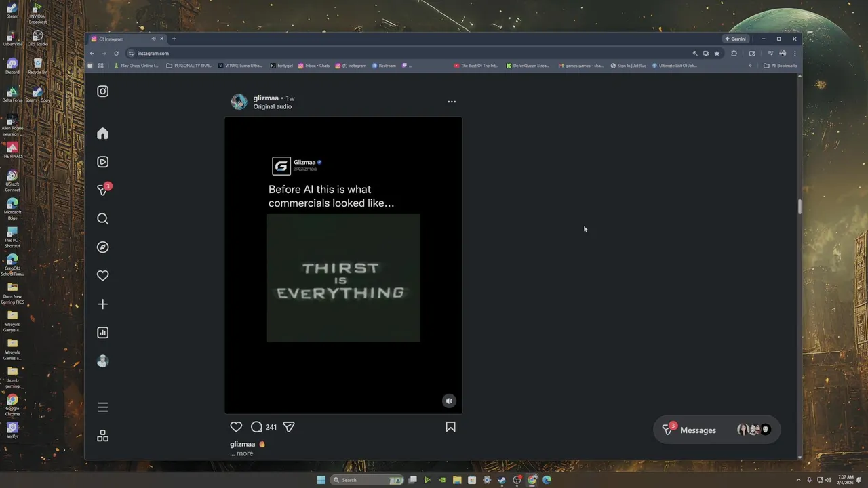Open the 'Original audio' link
Screen dimensions: 868x488
point(273,106)
